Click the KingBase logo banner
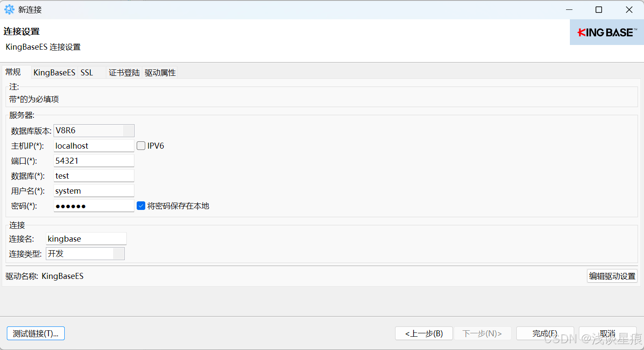Viewport: 644px width, 350px height. [x=607, y=32]
